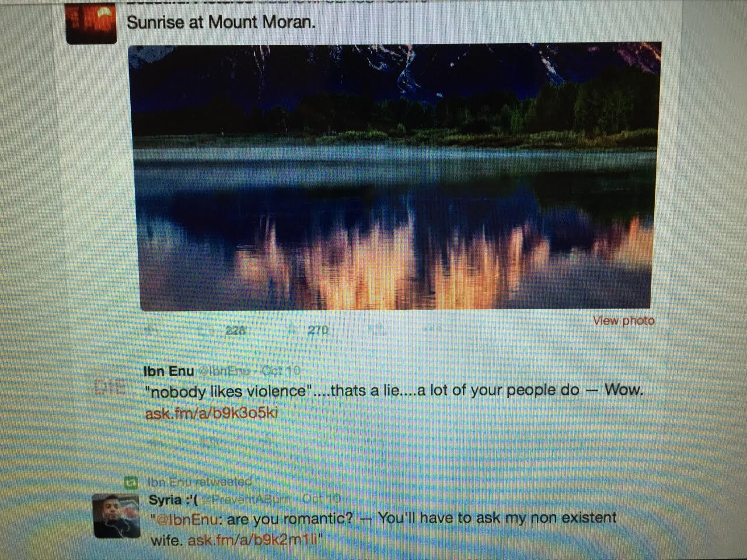Image resolution: width=747 pixels, height=560 pixels.
Task: Click the follow user icon under the photo
Action: [378, 329]
